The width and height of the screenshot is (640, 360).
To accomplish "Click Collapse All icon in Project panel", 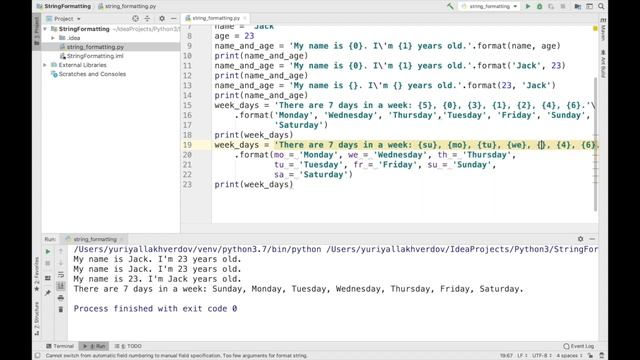I will click(147, 18).
